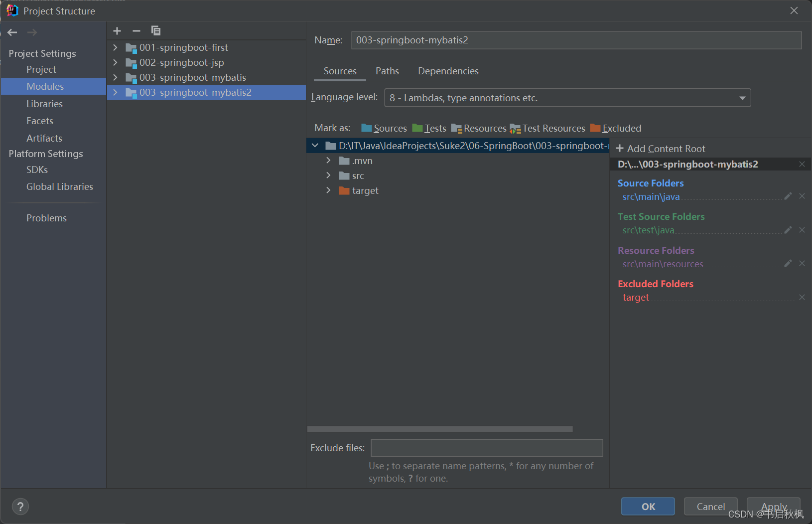Mark folder as Tests
This screenshot has height=524, width=812.
(429, 128)
